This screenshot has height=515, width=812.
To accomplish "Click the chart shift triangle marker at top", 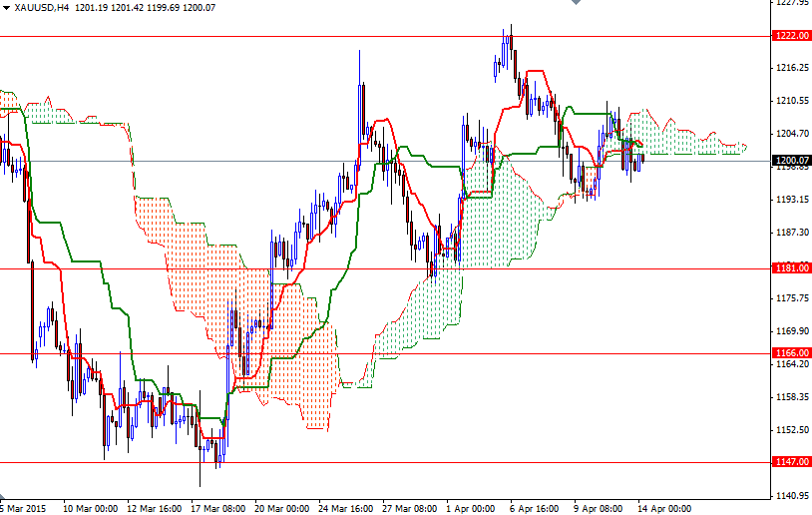I will (x=574, y=4).
